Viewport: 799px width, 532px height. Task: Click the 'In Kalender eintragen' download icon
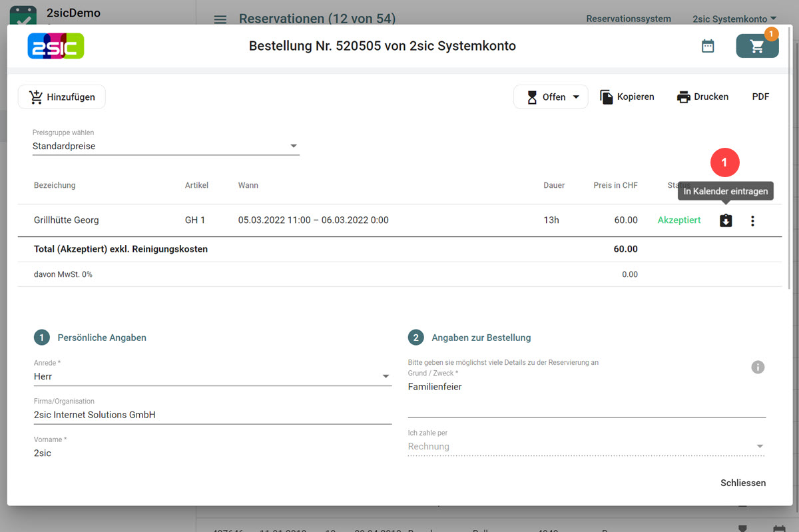726,220
